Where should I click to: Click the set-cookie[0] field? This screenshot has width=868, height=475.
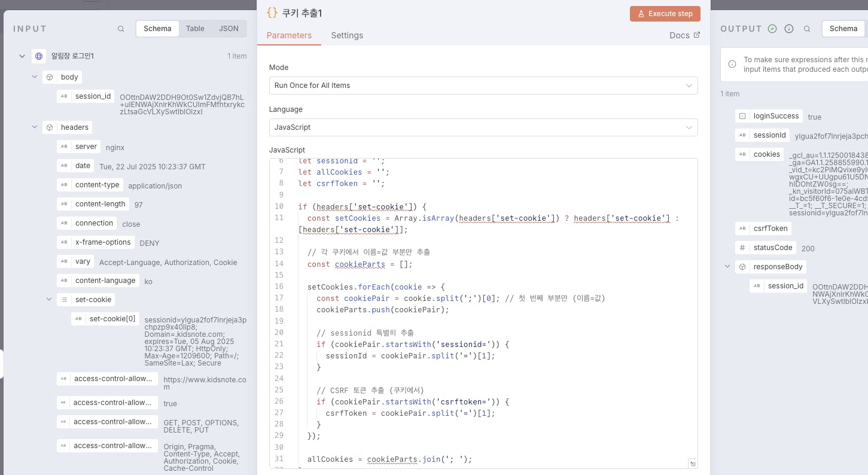[105, 319]
